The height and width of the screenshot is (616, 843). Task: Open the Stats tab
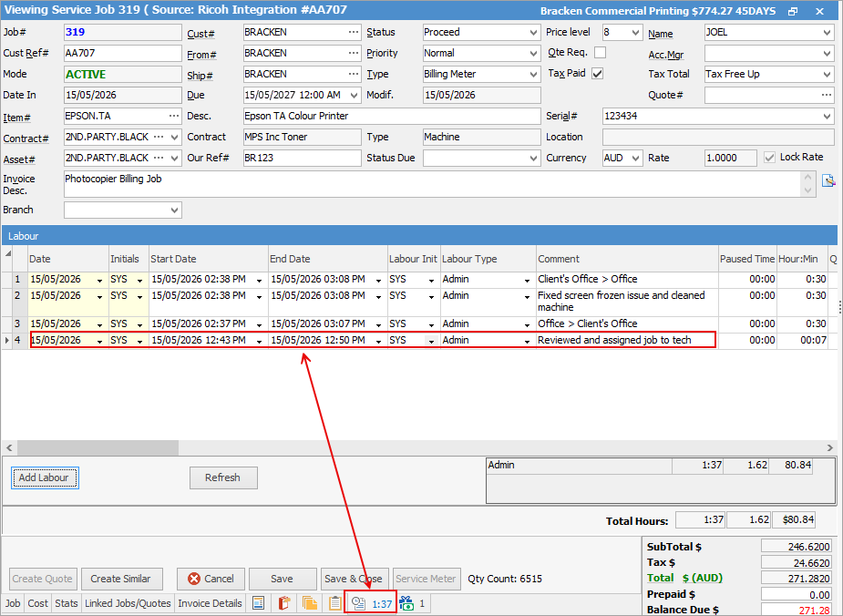pyautogui.click(x=67, y=603)
